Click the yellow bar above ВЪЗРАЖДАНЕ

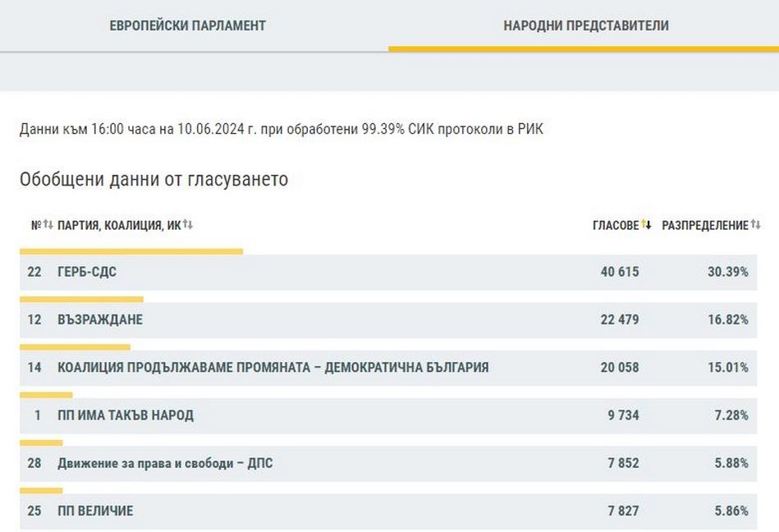(81, 299)
